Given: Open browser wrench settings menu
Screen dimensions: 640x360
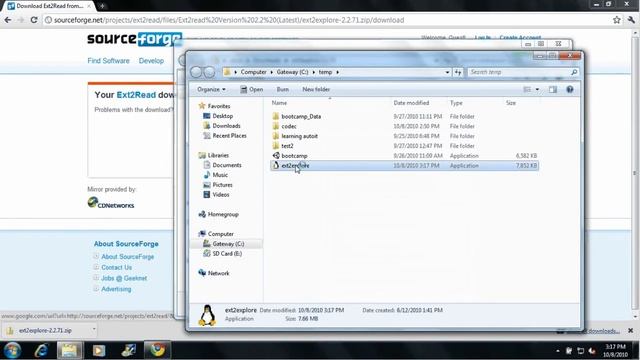Looking at the screenshot, I should 631,20.
